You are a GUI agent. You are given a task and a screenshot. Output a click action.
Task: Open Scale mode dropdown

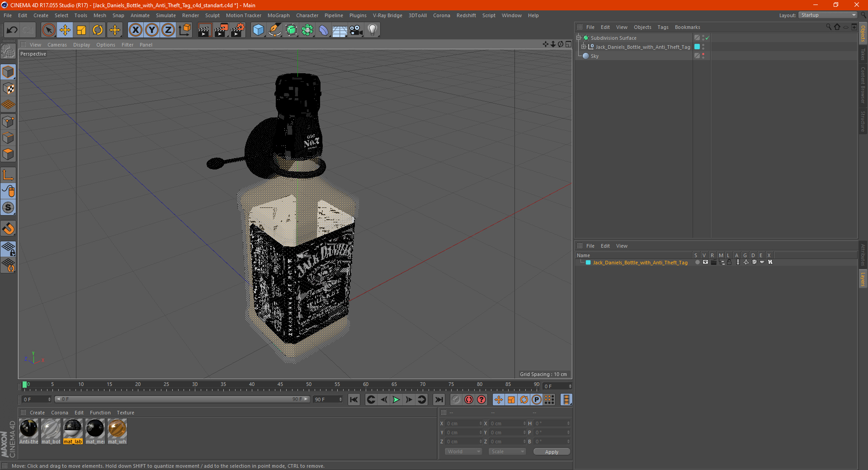[507, 451]
